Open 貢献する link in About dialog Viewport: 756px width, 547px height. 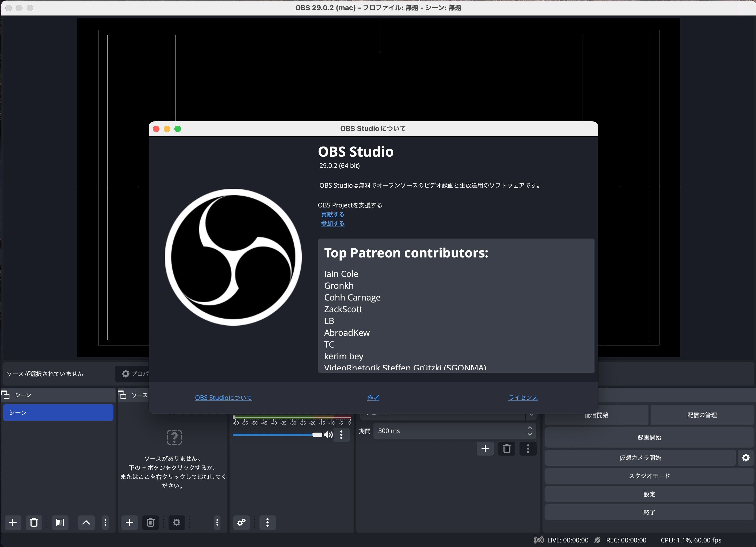pos(333,214)
